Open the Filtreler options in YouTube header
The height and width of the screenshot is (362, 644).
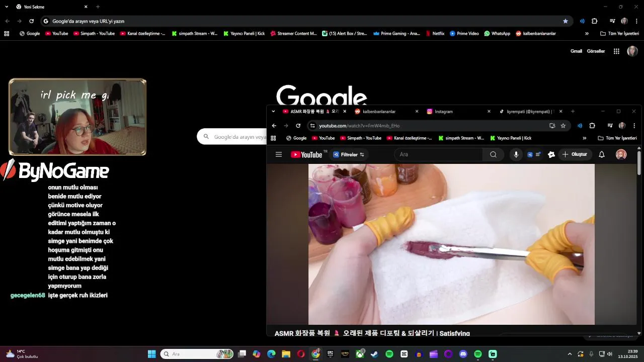pyautogui.click(x=349, y=154)
